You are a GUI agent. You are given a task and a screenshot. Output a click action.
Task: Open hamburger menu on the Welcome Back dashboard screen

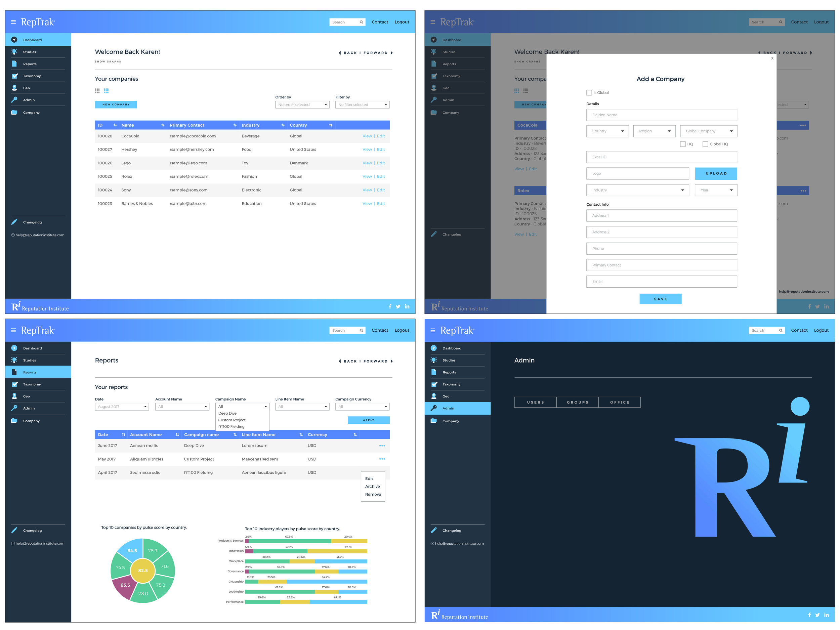[13, 22]
